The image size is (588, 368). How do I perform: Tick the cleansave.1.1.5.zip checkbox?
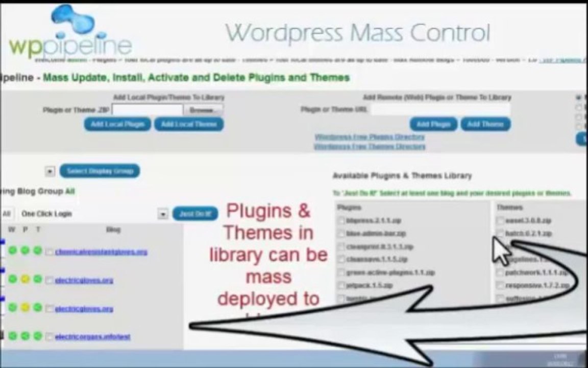point(341,260)
